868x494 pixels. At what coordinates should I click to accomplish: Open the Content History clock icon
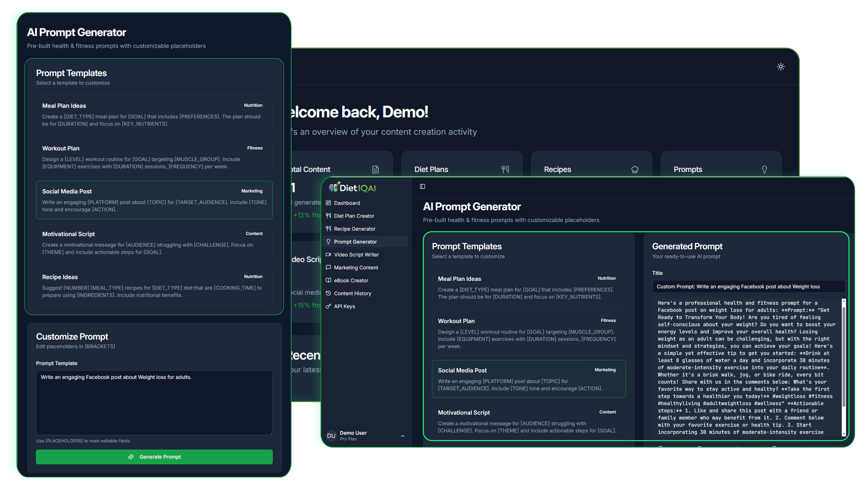(329, 293)
